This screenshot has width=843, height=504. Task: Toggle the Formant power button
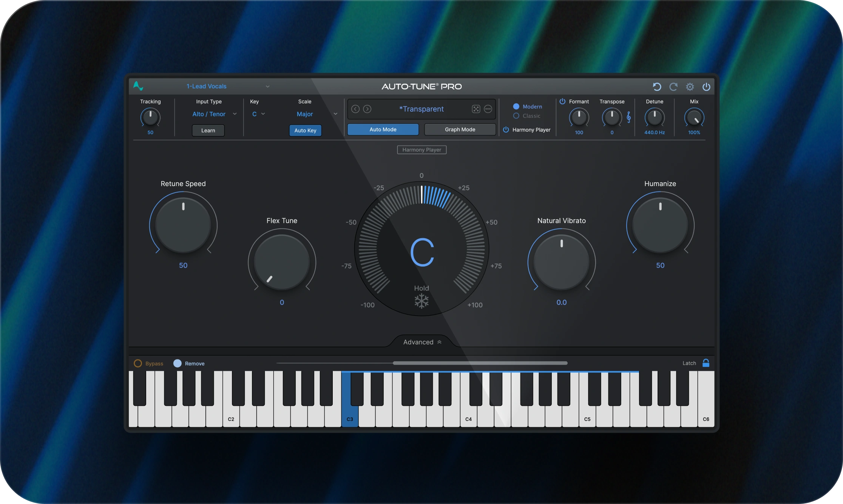562,102
